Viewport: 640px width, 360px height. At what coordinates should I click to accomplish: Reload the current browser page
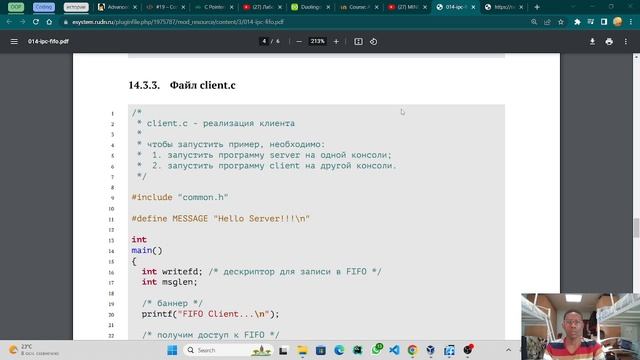36,22
